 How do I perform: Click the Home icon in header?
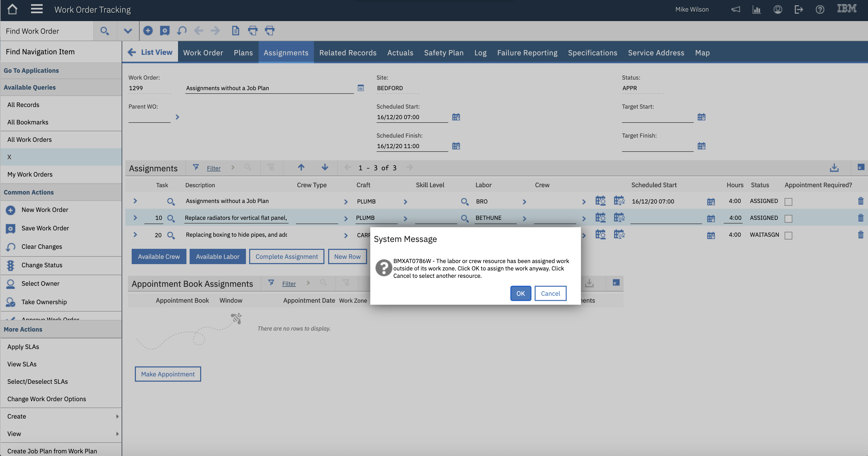pyautogui.click(x=12, y=9)
